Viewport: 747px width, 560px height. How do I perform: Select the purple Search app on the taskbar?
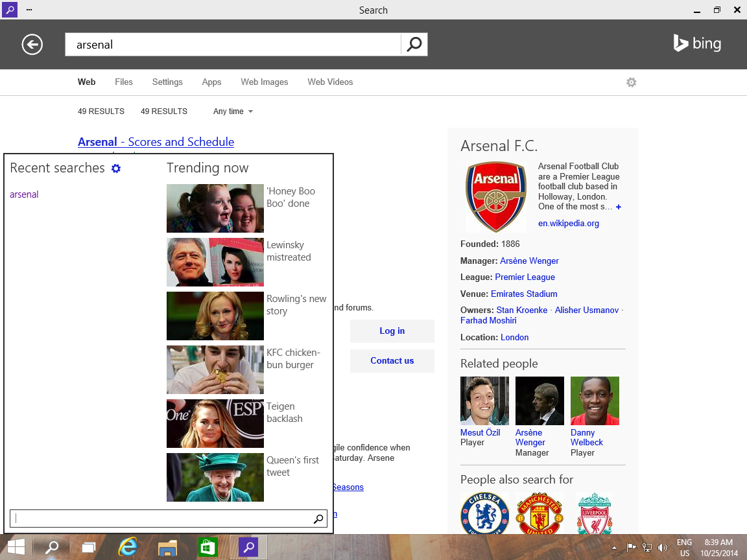coord(248,547)
